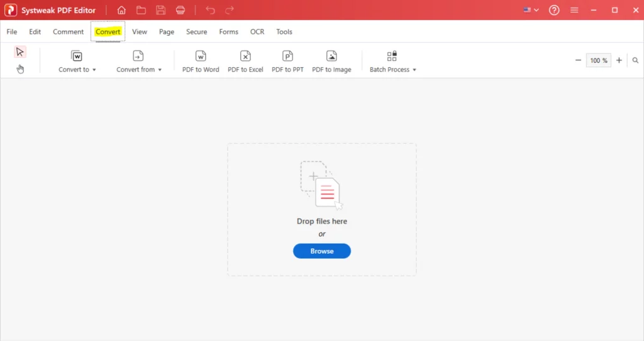Click the Undo arrow icon
Screen dimensions: 644x341
210,10
